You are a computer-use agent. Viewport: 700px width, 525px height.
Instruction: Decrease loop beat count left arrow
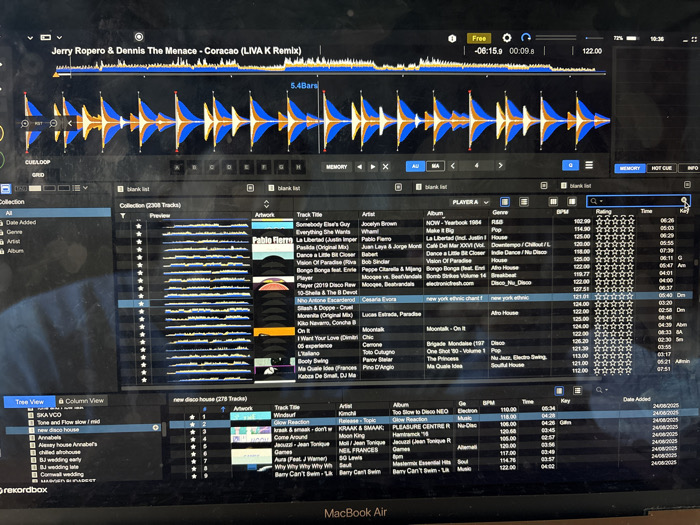[453, 166]
